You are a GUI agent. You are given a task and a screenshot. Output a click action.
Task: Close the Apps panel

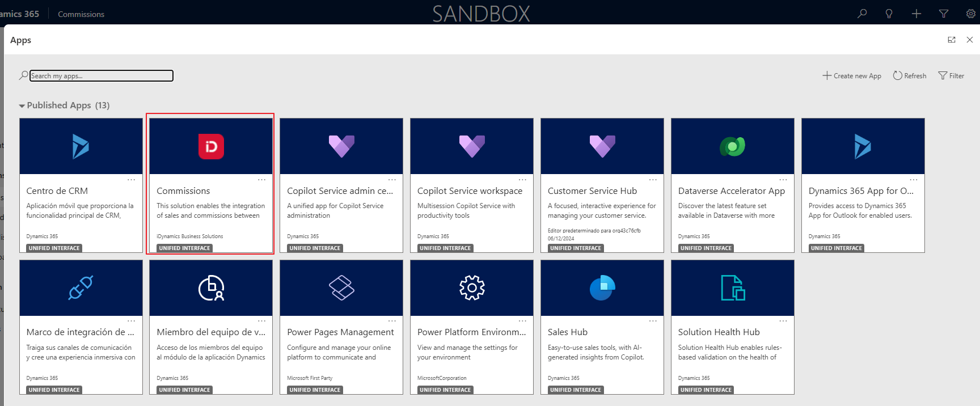coord(970,40)
